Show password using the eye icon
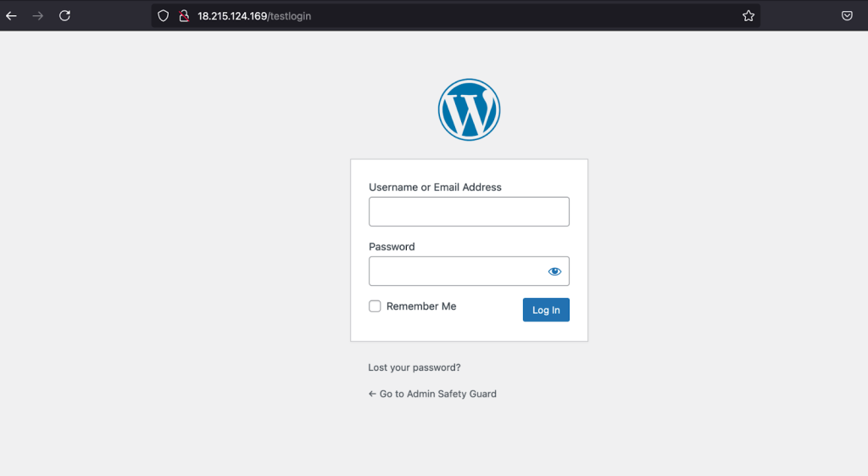 tap(554, 272)
